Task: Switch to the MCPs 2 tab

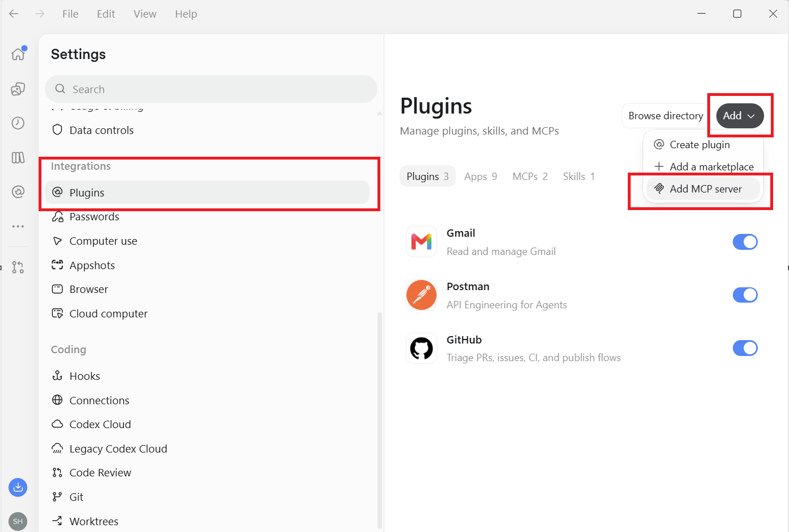Action: [530, 177]
